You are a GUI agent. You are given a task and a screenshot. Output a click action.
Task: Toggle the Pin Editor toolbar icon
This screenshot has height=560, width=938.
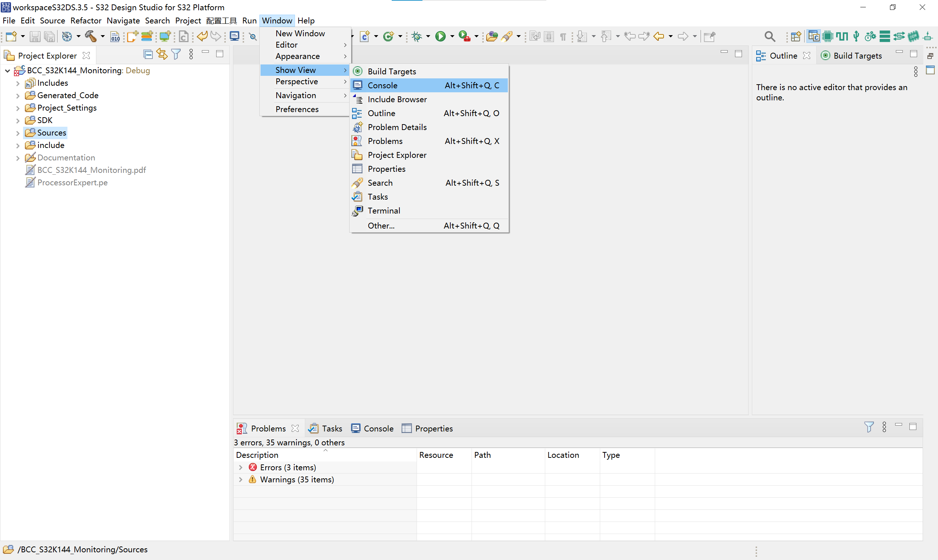pos(710,36)
